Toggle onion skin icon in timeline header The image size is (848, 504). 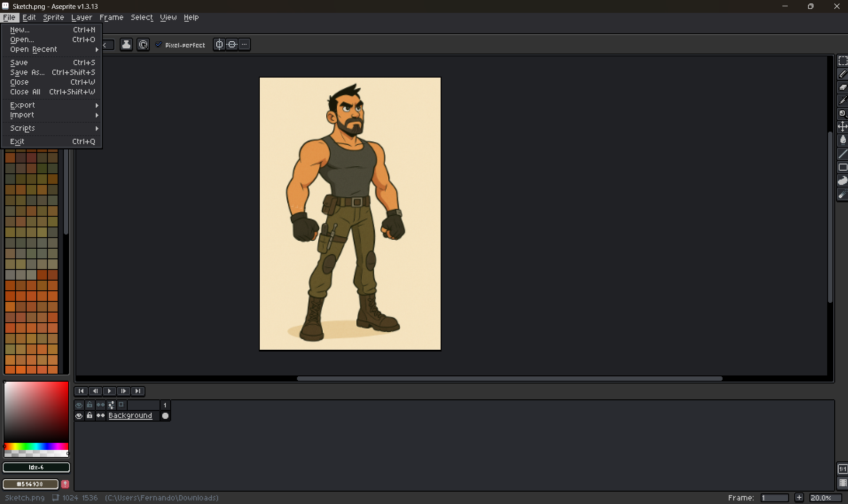point(121,405)
